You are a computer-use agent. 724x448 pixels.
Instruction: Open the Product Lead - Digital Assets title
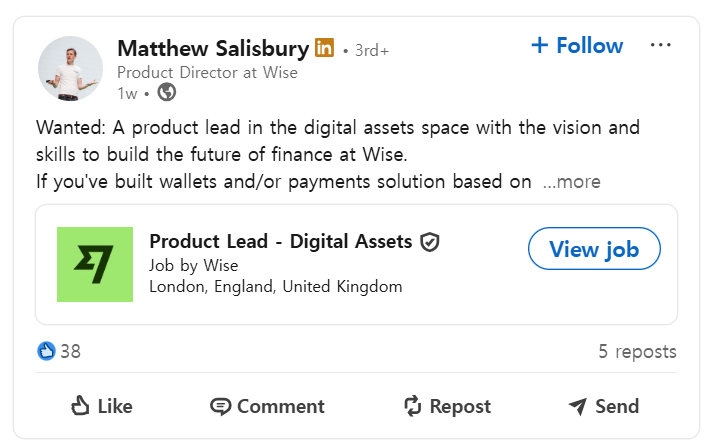tap(280, 241)
